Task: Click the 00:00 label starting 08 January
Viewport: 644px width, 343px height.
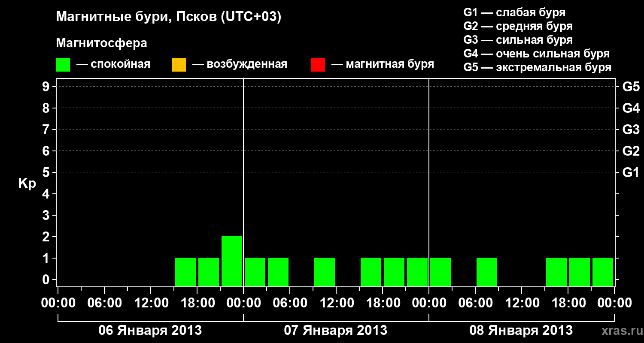Action: click(x=429, y=303)
